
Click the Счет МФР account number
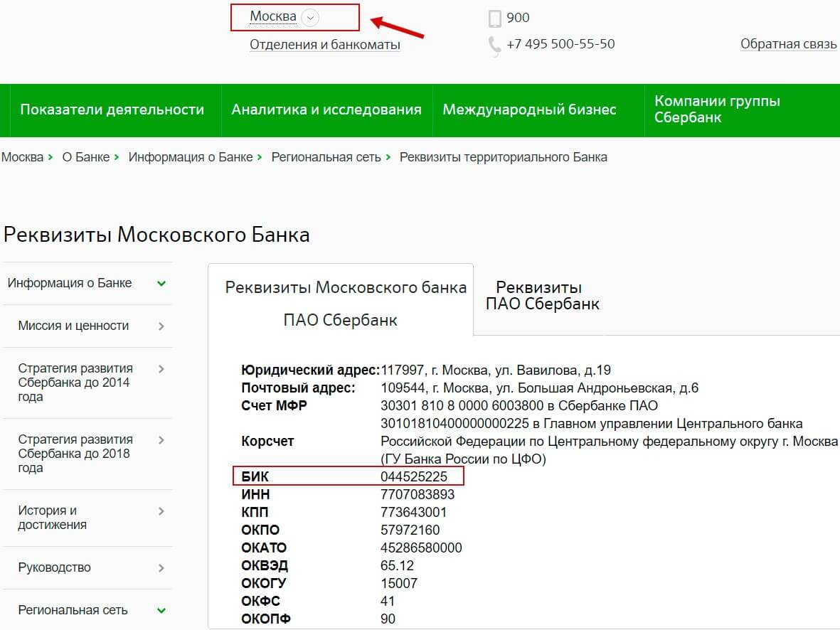coord(462,405)
